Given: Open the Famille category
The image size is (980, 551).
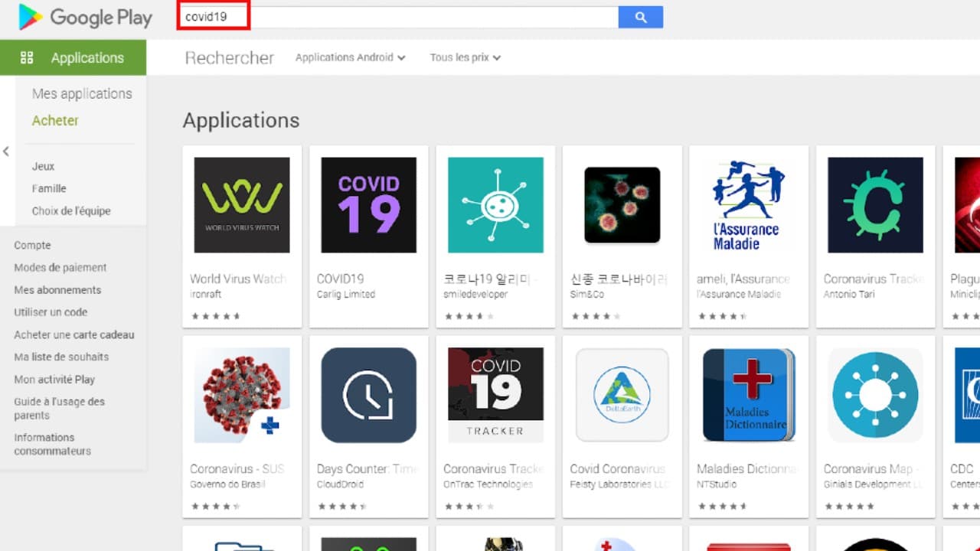Looking at the screenshot, I should pyautogui.click(x=49, y=188).
